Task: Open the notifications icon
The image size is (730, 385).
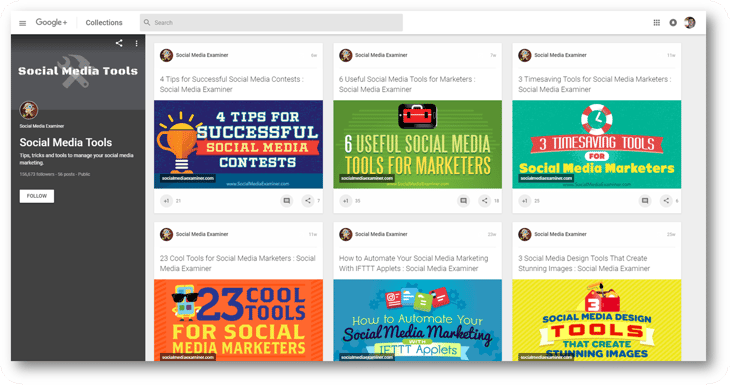Action: [673, 22]
